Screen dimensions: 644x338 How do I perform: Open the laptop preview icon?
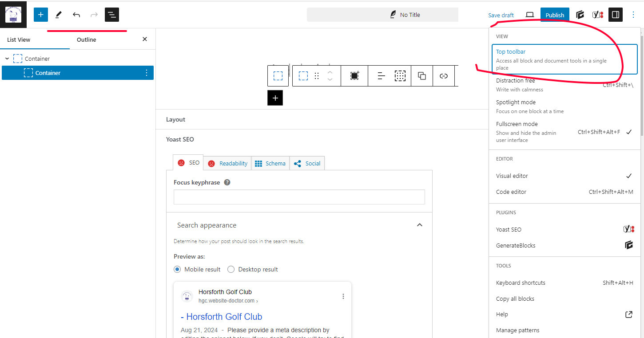[x=529, y=15]
